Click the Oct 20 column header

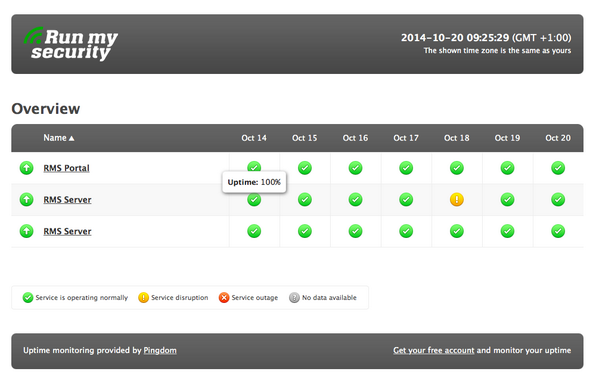(x=558, y=138)
